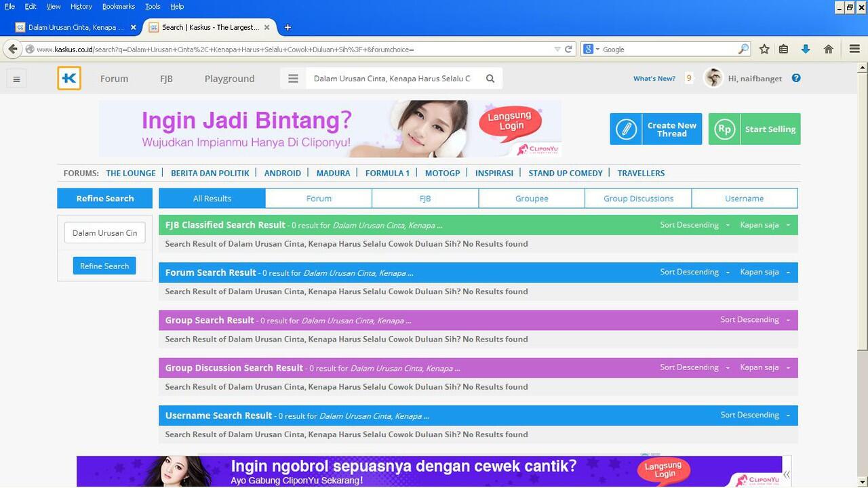Close the 'Dalam Urusan Cinta' tab

point(134,27)
